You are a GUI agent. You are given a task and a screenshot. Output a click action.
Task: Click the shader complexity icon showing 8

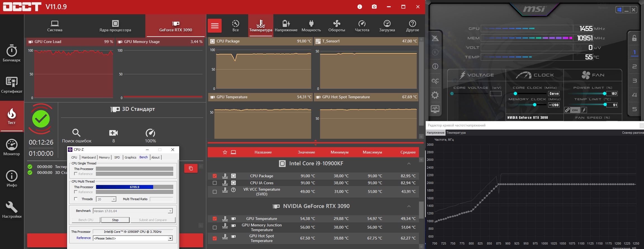click(x=113, y=133)
